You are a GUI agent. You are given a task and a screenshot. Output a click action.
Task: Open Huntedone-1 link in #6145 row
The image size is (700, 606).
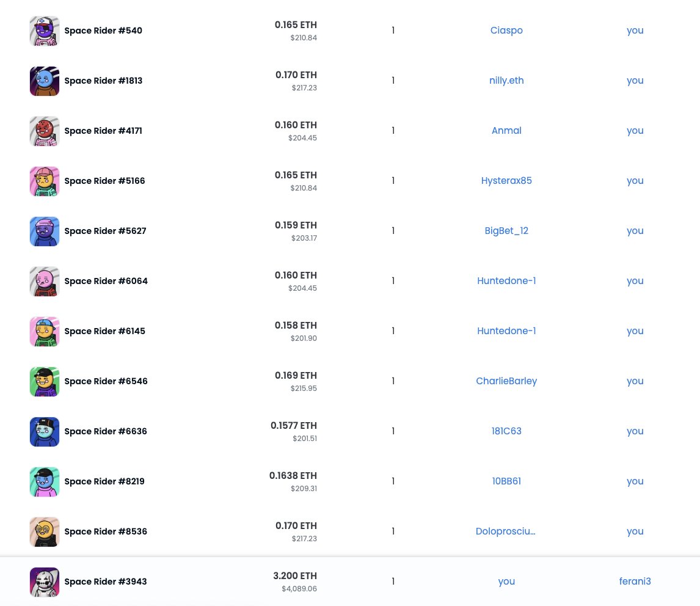(x=506, y=330)
